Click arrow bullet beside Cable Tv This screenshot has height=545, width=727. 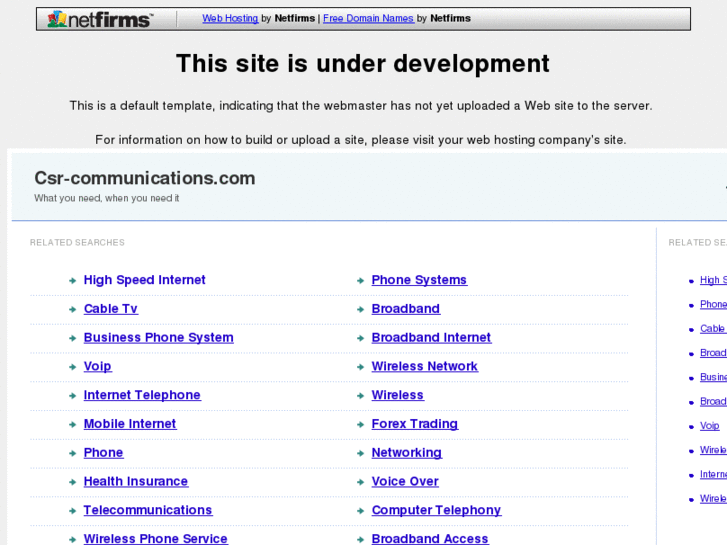(72, 309)
